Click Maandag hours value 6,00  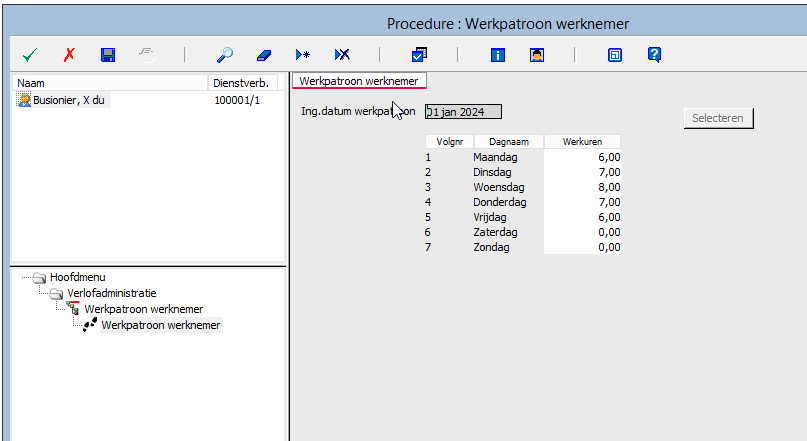(x=609, y=157)
